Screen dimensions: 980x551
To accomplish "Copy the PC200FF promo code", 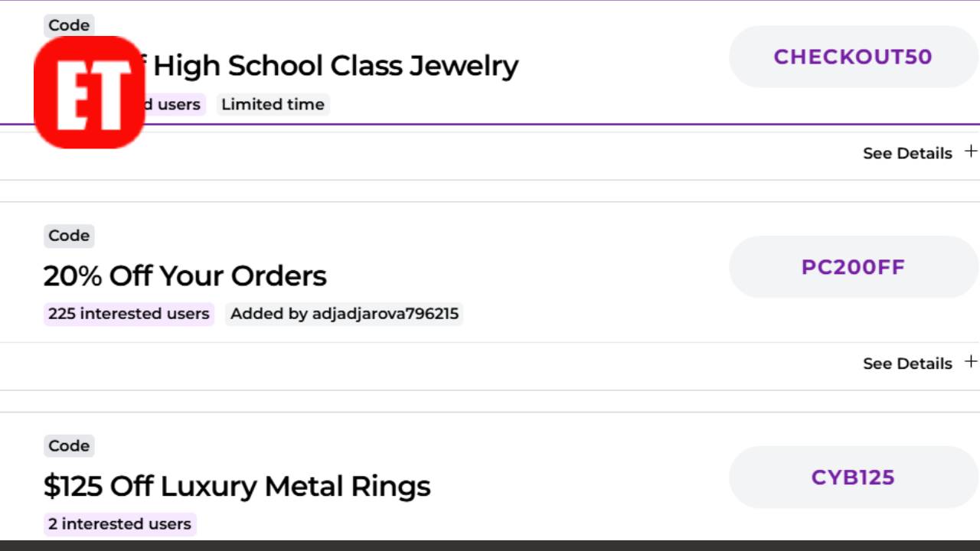I will tap(853, 266).
